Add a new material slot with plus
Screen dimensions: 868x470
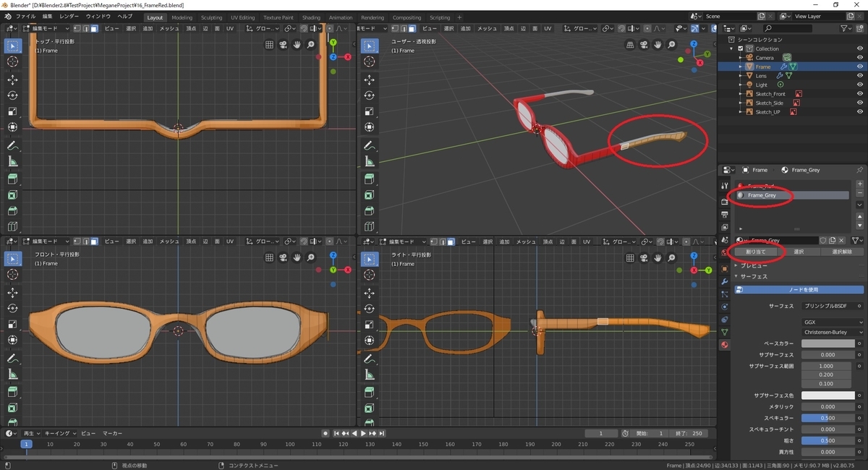coord(859,184)
